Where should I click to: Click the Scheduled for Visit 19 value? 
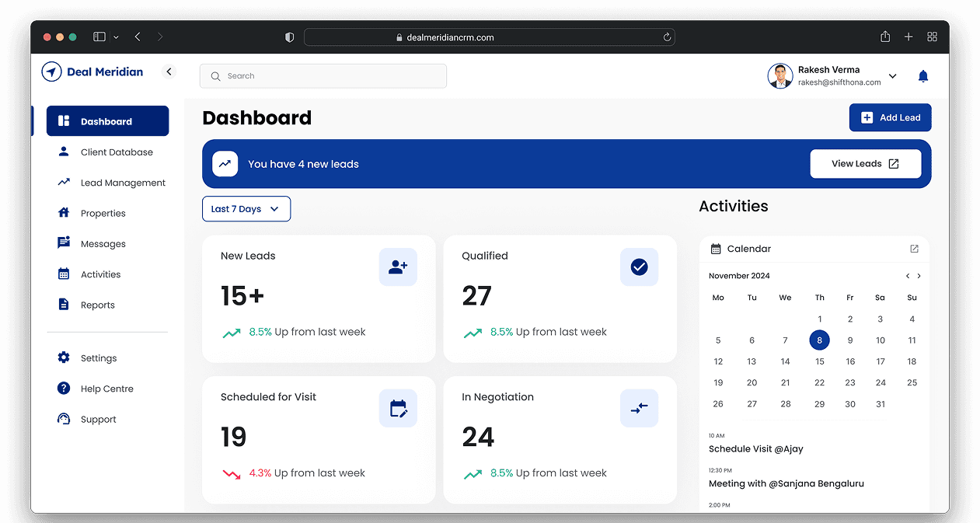point(233,438)
